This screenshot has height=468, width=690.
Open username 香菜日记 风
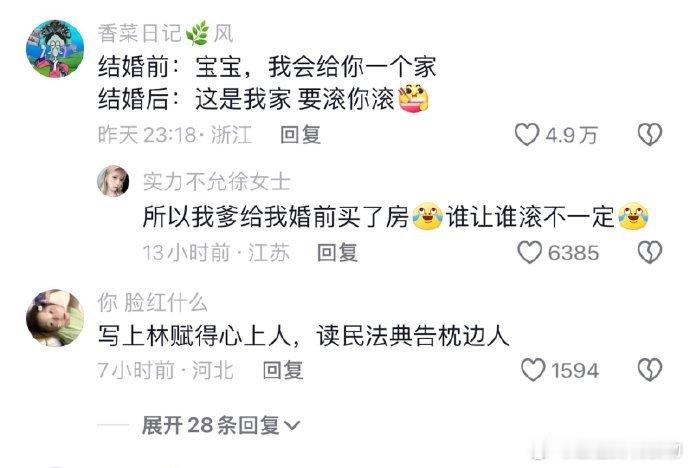(165, 34)
